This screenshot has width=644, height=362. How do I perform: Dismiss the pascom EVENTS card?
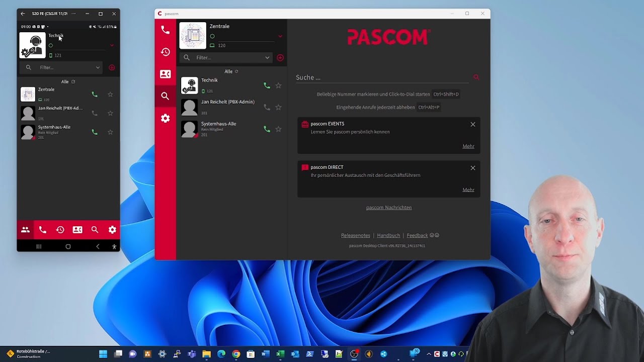[473, 124]
